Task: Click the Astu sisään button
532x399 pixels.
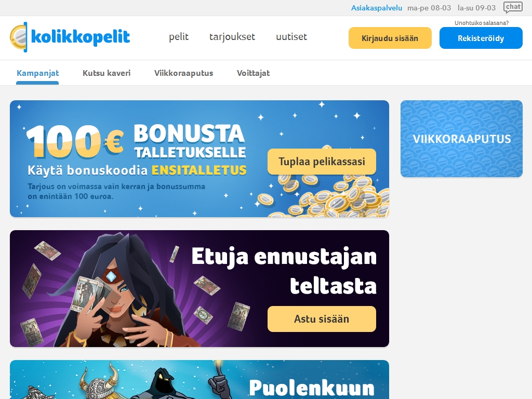Action: click(x=322, y=319)
